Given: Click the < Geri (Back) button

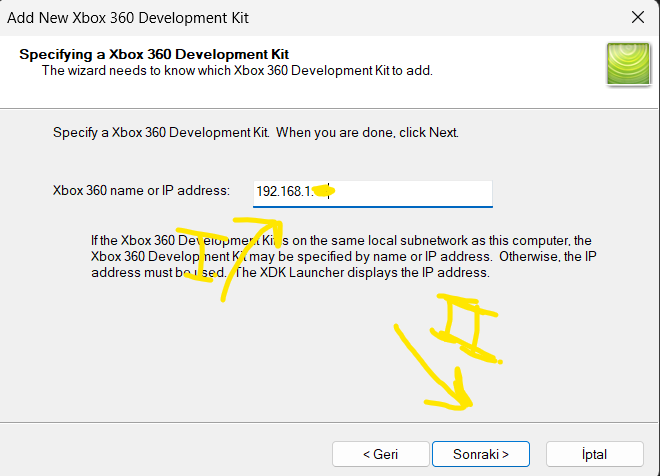Looking at the screenshot, I should tap(381, 454).
